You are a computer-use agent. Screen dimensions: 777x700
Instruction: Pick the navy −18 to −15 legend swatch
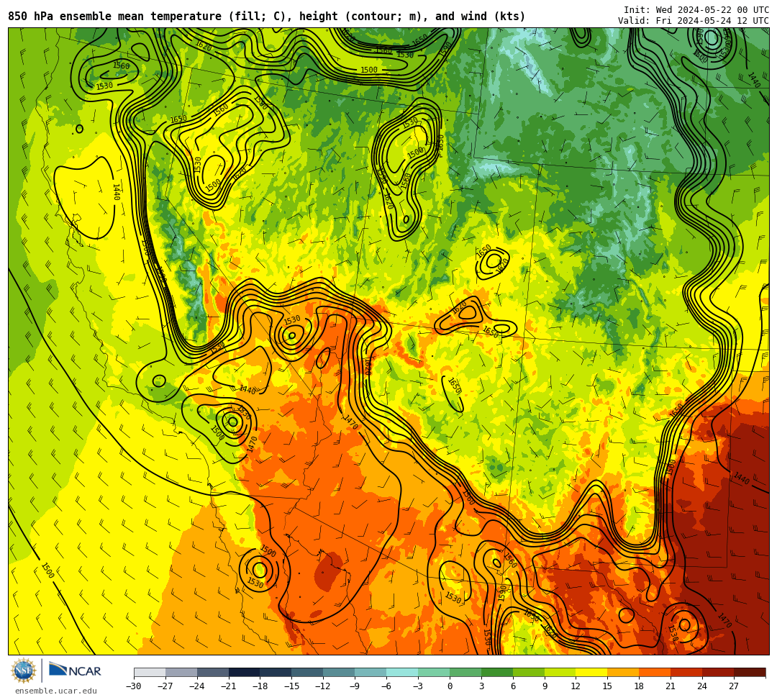click(x=276, y=672)
